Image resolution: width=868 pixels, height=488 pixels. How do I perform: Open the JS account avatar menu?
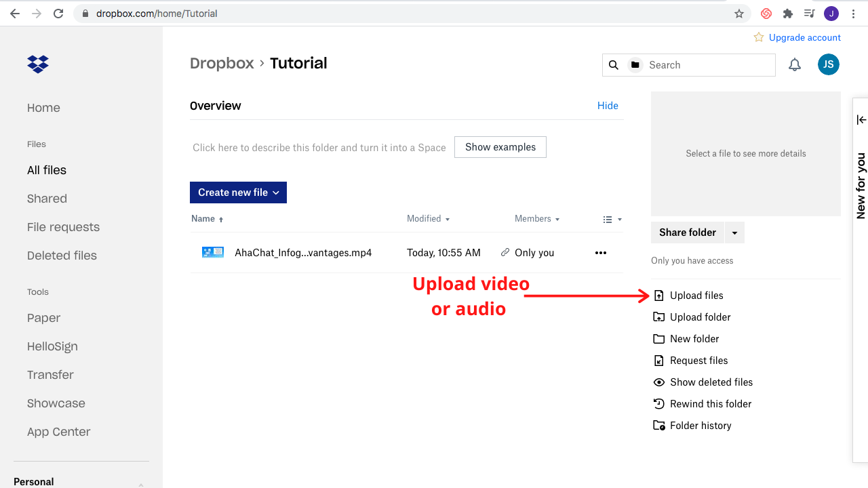(x=828, y=64)
